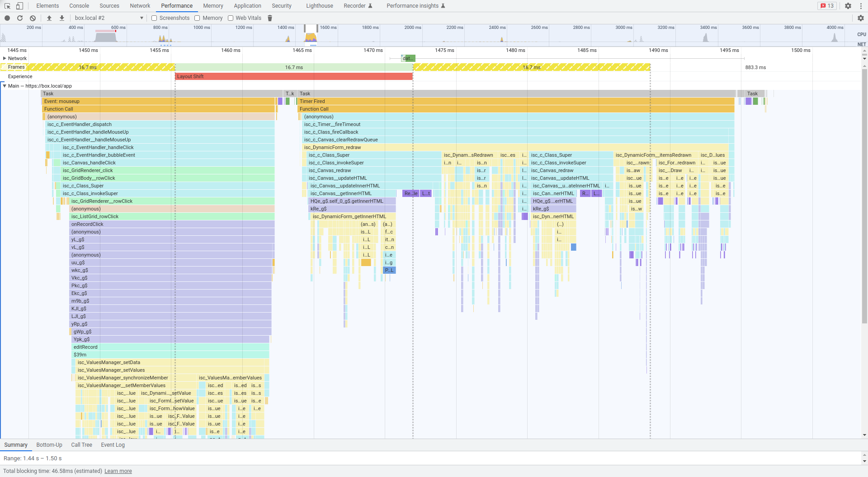Click the collect garbage trash icon
Image resolution: width=868 pixels, height=477 pixels.
(x=270, y=18)
